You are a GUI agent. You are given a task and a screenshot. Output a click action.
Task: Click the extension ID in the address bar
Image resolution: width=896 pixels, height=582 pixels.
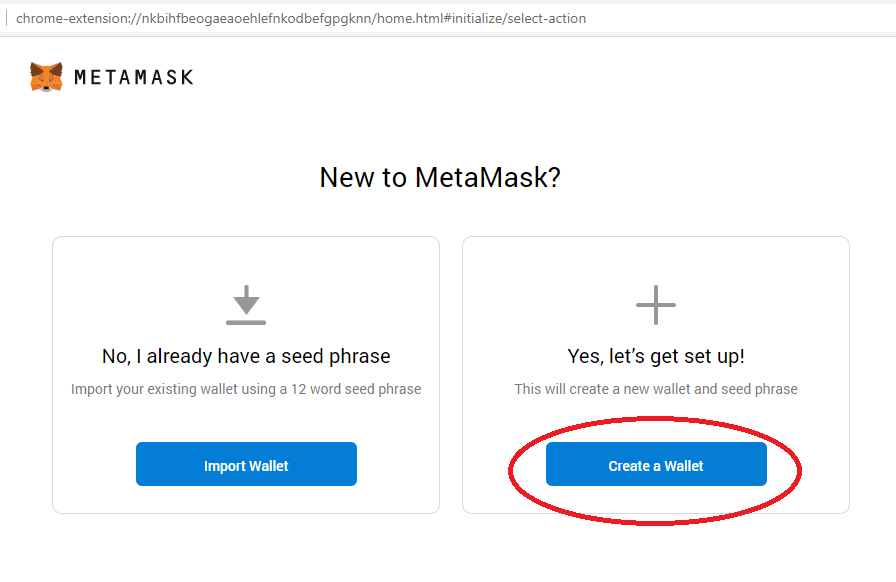tap(252, 18)
